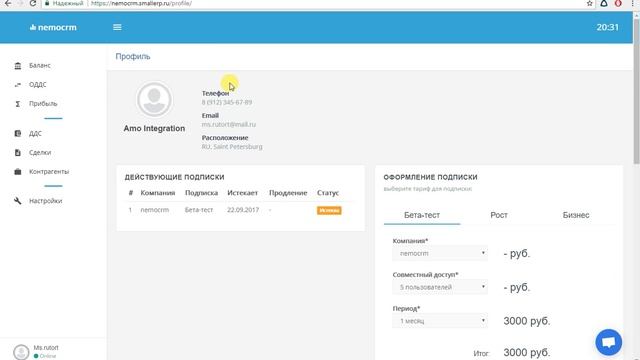Click the expiry date 22.09.2017
This screenshot has width=640, height=360.
coord(243,210)
